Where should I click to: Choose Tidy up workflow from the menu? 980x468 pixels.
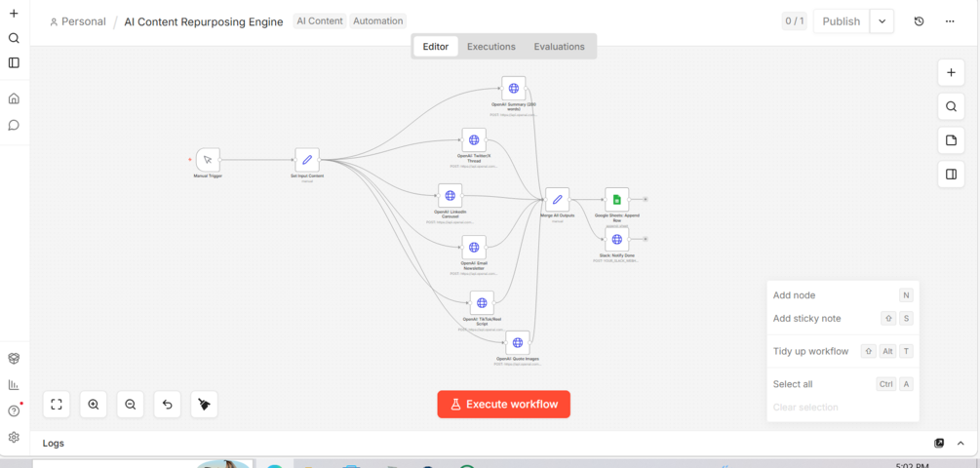843,351
